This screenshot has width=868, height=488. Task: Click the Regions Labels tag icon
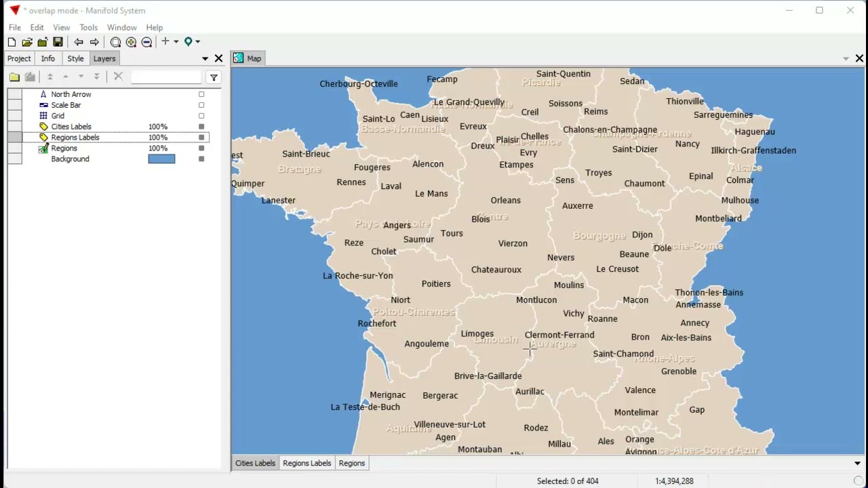43,138
